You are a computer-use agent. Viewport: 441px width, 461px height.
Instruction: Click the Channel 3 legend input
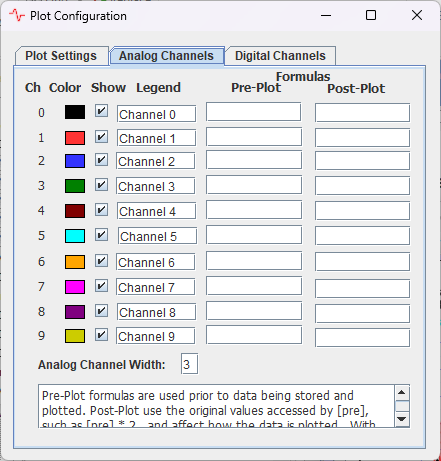click(x=155, y=186)
